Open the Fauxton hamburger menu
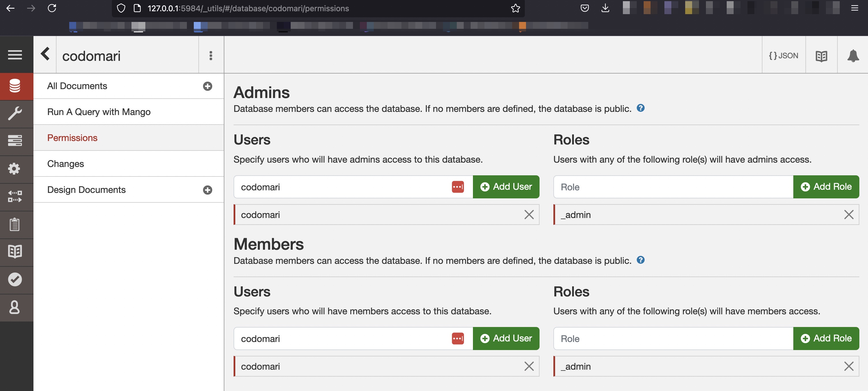868x391 pixels. (15, 54)
